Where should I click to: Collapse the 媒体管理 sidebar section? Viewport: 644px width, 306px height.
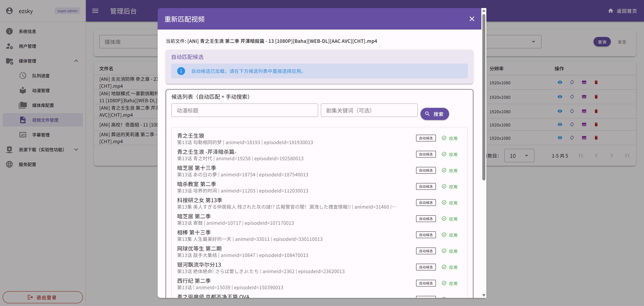[76, 61]
